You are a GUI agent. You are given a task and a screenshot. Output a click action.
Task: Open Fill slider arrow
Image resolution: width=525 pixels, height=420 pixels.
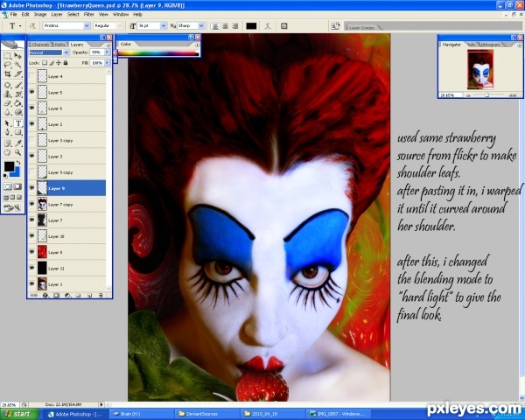point(107,63)
